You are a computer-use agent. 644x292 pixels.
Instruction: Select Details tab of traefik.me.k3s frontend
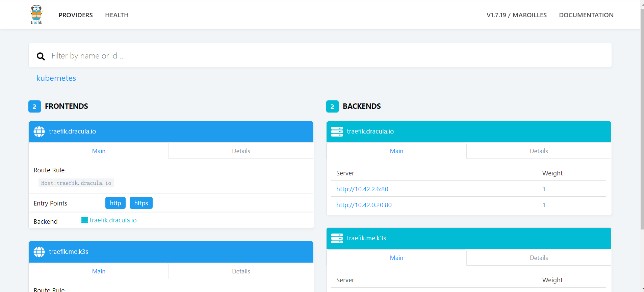[241, 271]
